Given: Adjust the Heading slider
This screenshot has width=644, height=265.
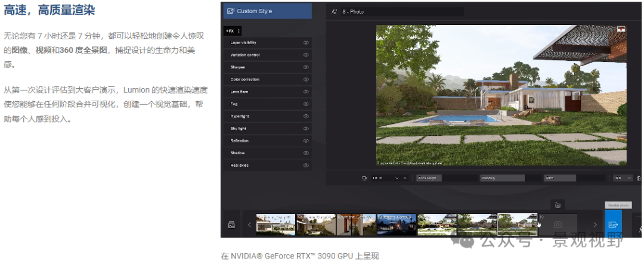Looking at the screenshot, I should tap(510, 178).
